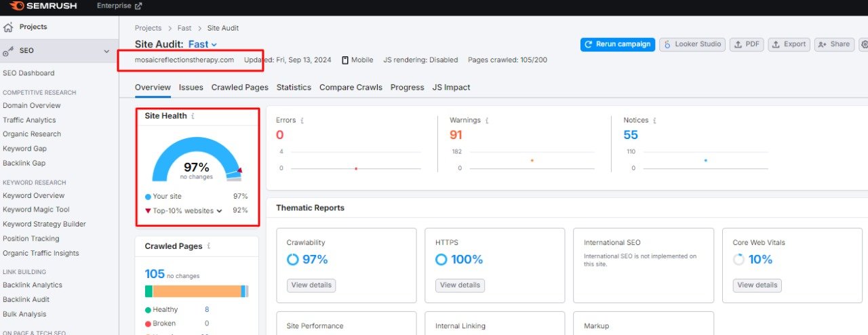This screenshot has width=868, height=335.
Task: Open Enterprise external link icon
Action: tap(138, 6)
